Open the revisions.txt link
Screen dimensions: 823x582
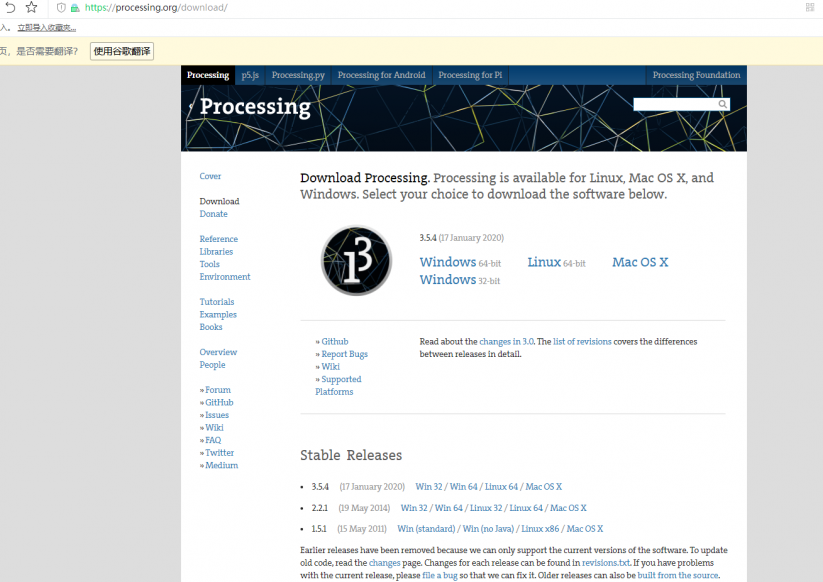[x=606, y=563]
